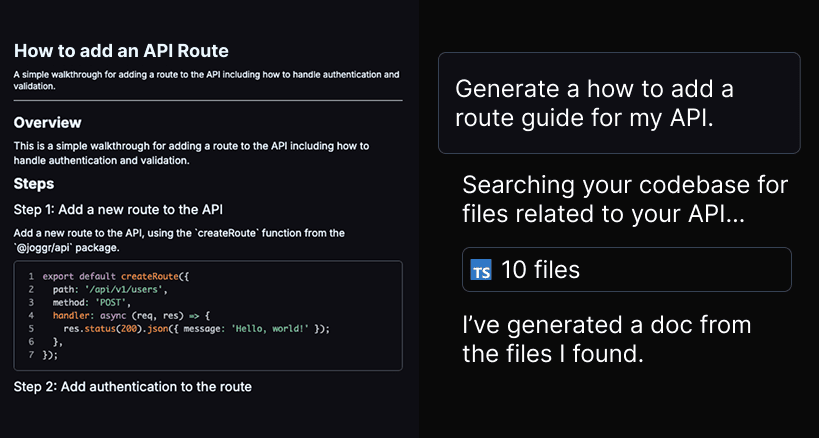Click 'Searching your codebase for files' message
This screenshot has width=819, height=438.
(625, 199)
